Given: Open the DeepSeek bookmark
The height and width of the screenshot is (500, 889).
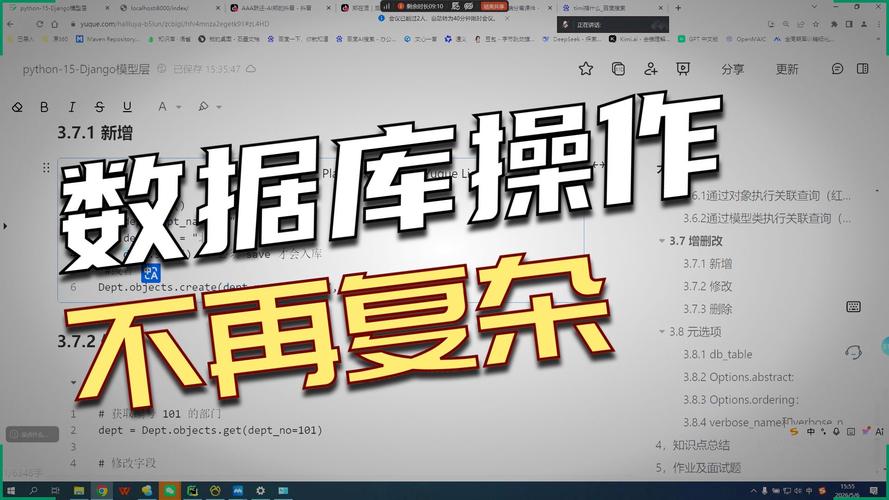Looking at the screenshot, I should [x=572, y=39].
